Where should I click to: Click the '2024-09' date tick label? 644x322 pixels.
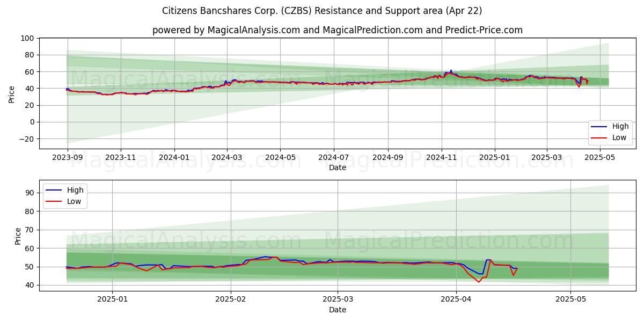coord(389,158)
